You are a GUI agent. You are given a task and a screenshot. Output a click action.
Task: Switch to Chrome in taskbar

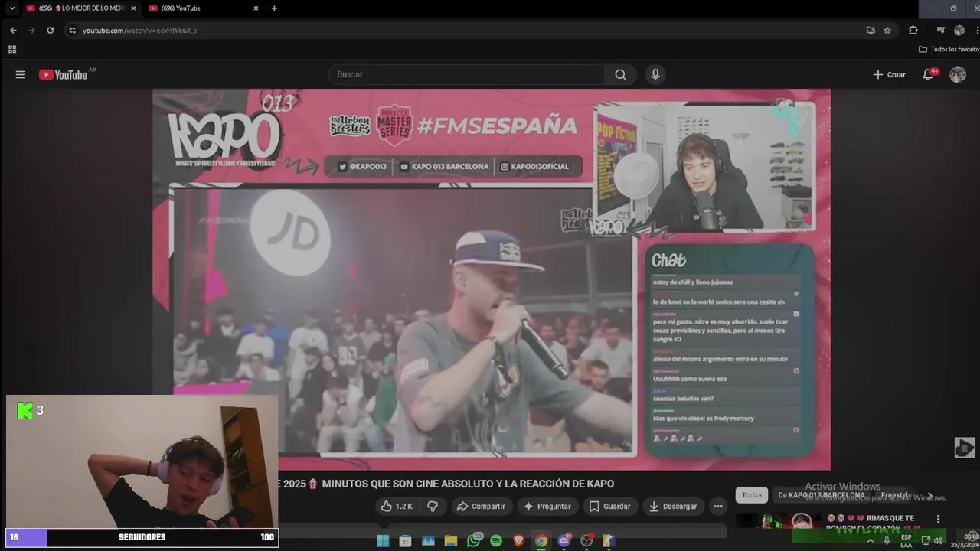[541, 541]
